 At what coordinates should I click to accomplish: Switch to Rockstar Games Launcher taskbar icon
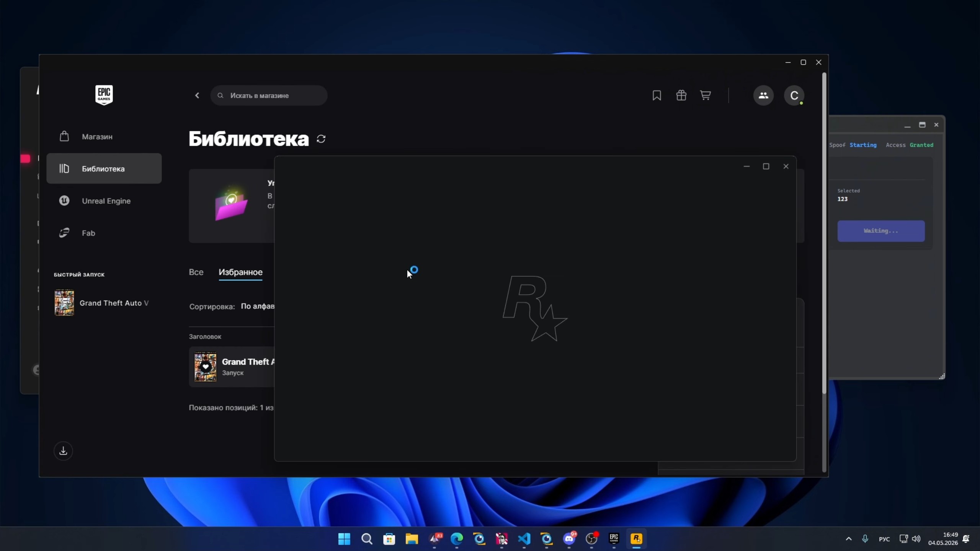[636, 539]
